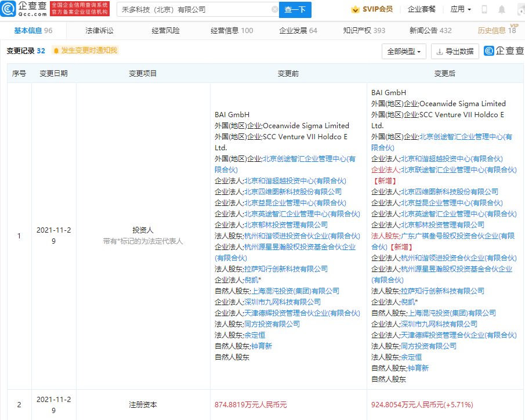Open the mobile phone icon in the header
Viewport: 525px width, 420px height.
484,9
